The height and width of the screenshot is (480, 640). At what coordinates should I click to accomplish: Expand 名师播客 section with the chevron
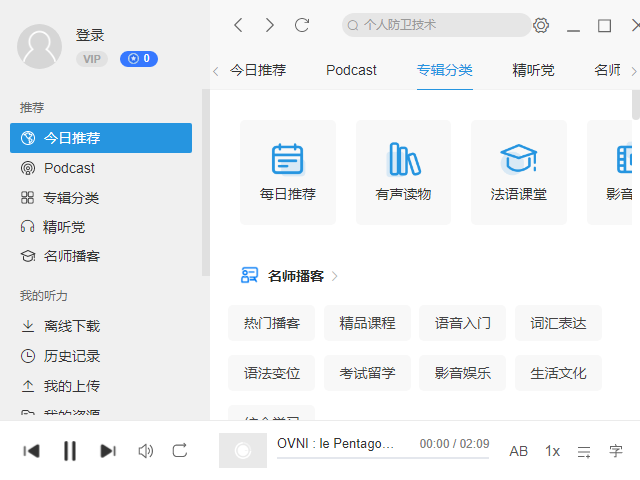(335, 276)
